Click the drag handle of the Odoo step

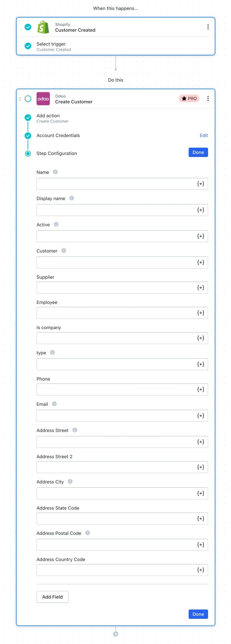click(x=20, y=99)
